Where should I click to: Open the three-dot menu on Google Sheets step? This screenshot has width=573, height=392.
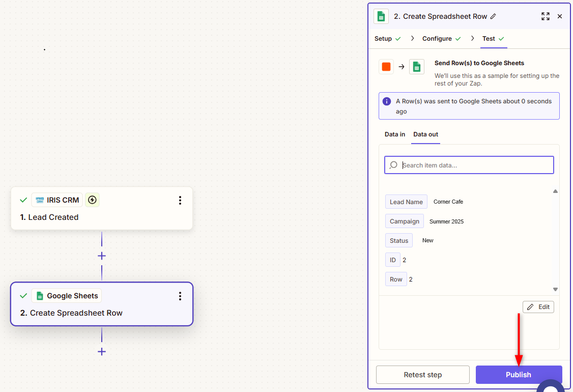(x=180, y=296)
